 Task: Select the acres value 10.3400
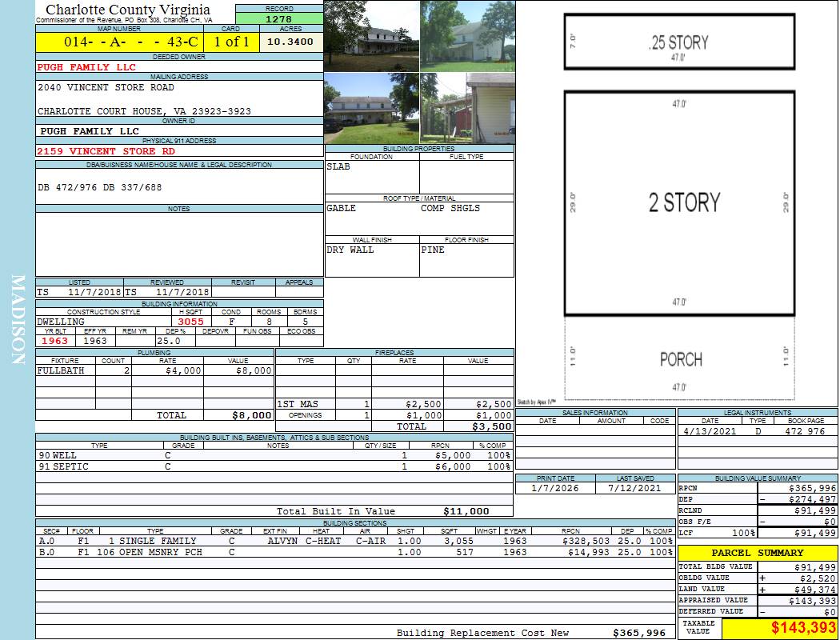click(290, 42)
